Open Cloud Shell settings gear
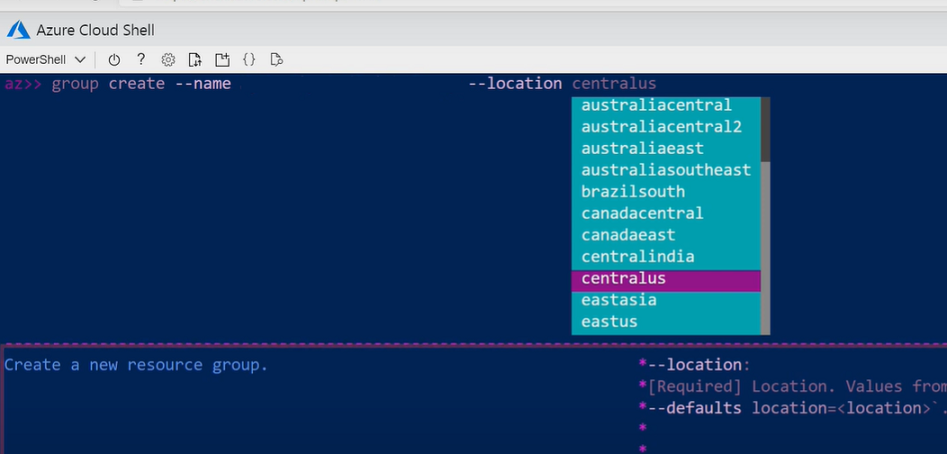This screenshot has width=947, height=454. click(x=168, y=59)
